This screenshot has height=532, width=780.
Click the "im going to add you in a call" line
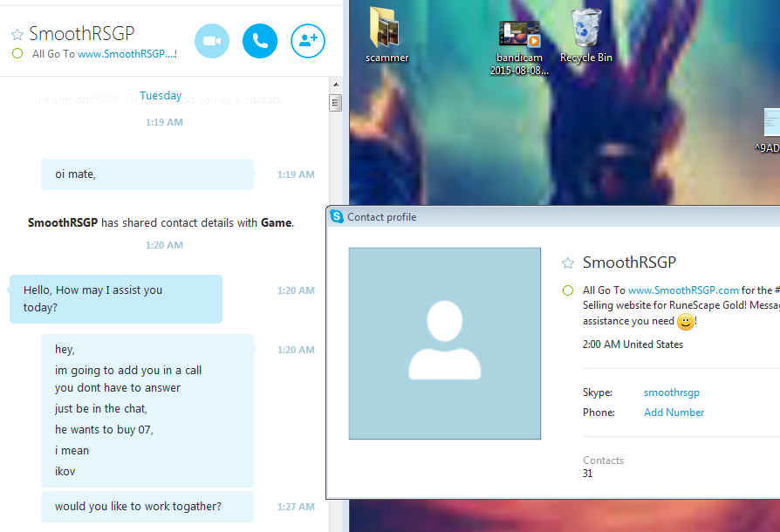128,371
